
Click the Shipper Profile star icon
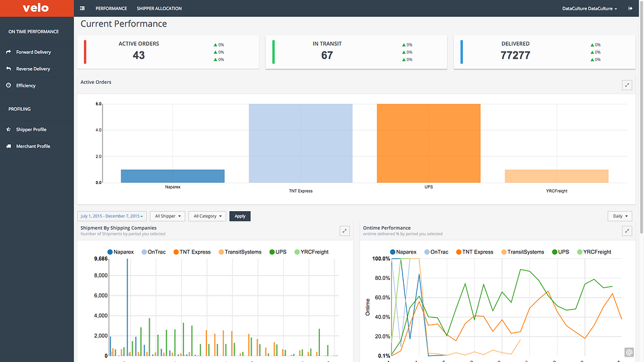pos(8,129)
